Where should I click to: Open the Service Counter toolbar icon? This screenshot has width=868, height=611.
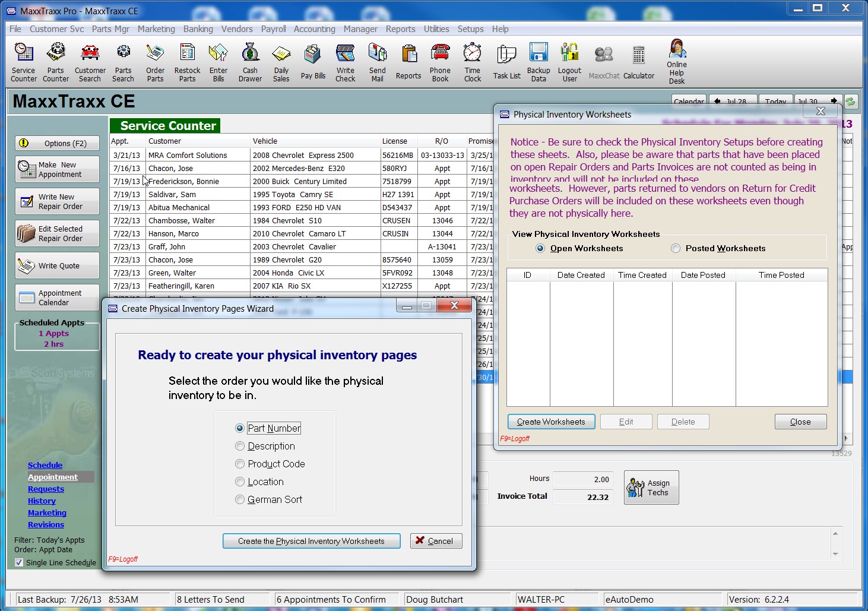24,62
